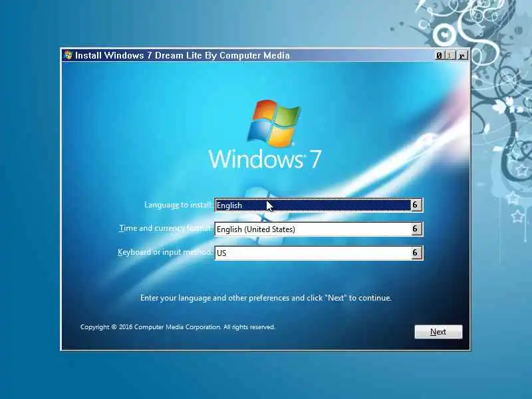The height and width of the screenshot is (399, 532).
Task: Open the Keyboard or input method dropdown arrow
Action: click(416, 253)
